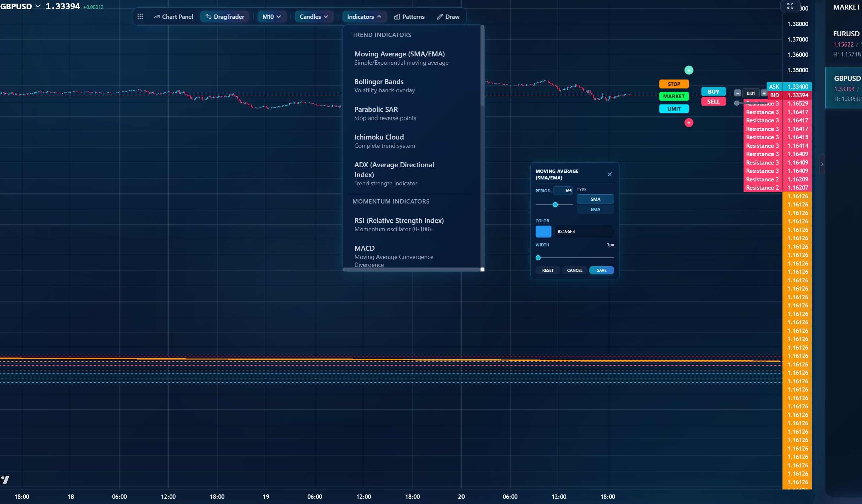This screenshot has width=862, height=504.
Task: Click the SAVE button in dialog
Action: point(601,270)
